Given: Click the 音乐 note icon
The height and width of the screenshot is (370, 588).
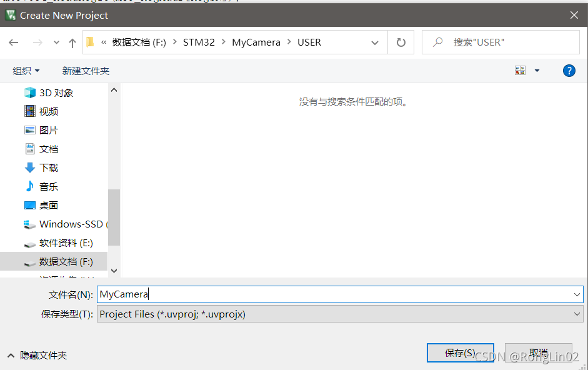Looking at the screenshot, I should tap(30, 186).
